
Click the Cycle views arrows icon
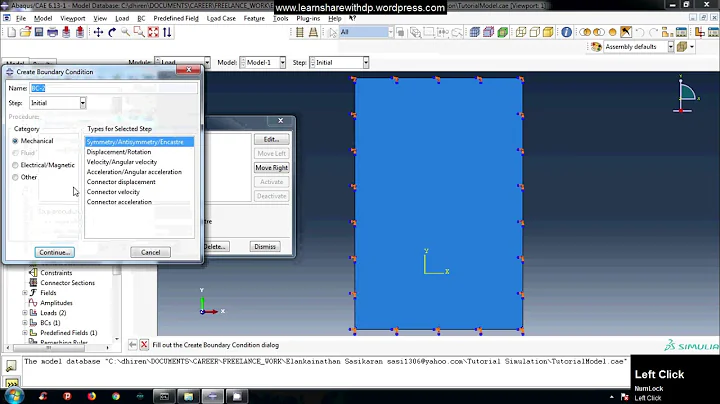point(167,32)
